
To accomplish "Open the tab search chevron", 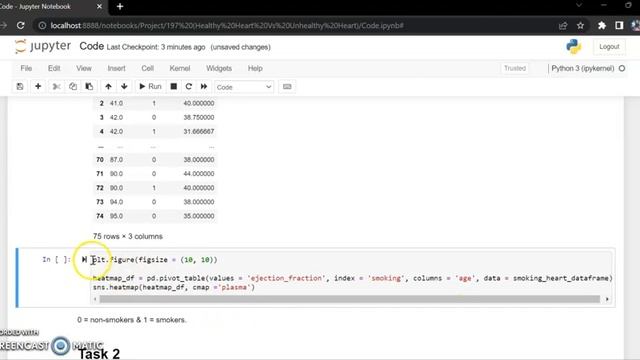I will pos(579,5).
